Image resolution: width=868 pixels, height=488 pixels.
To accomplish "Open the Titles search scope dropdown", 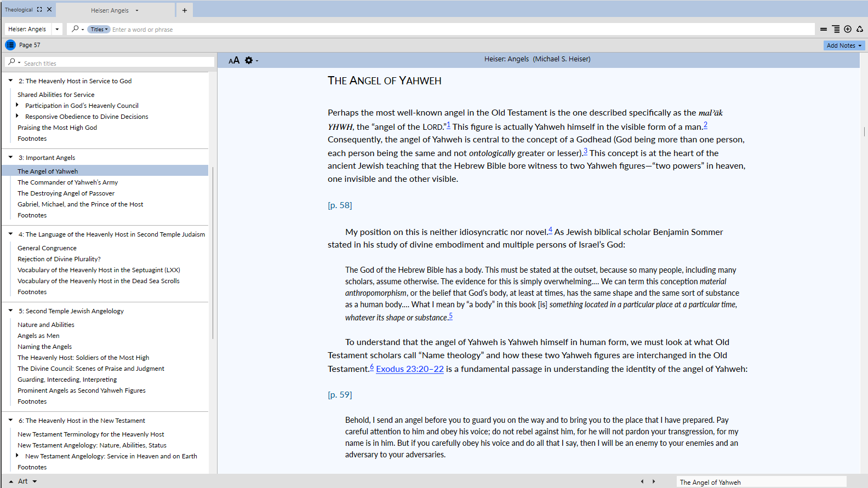I will click(x=99, y=30).
